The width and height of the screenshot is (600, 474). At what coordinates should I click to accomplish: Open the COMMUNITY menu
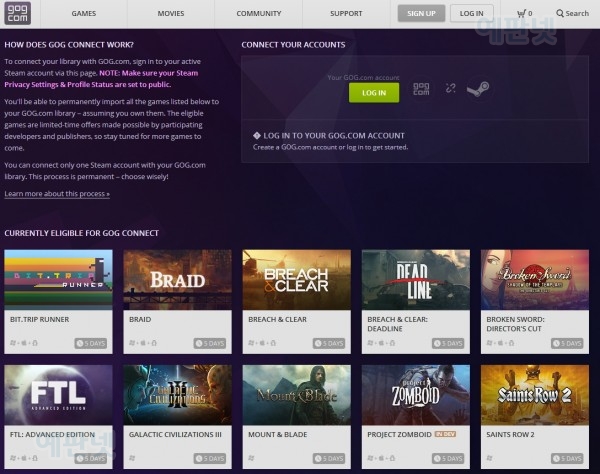[x=259, y=13]
